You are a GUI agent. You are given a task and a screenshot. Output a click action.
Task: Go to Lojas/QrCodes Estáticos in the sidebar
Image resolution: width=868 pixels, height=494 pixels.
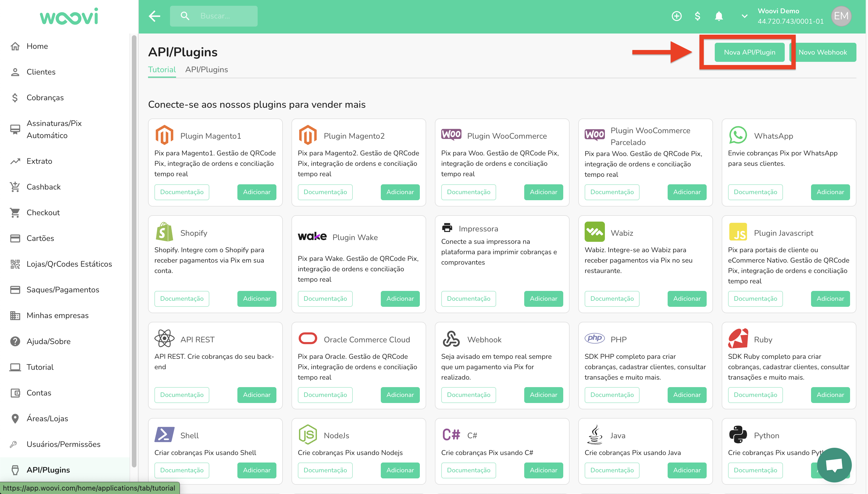[69, 264]
